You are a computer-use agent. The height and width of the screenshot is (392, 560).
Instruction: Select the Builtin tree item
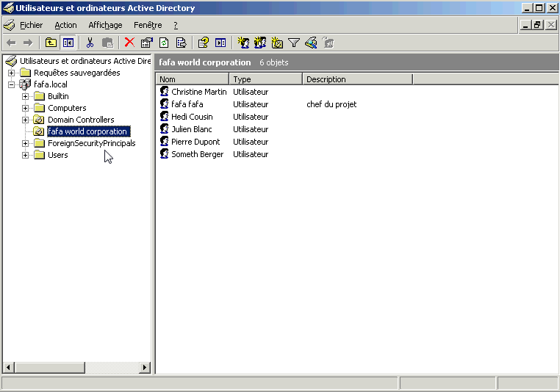(x=58, y=96)
